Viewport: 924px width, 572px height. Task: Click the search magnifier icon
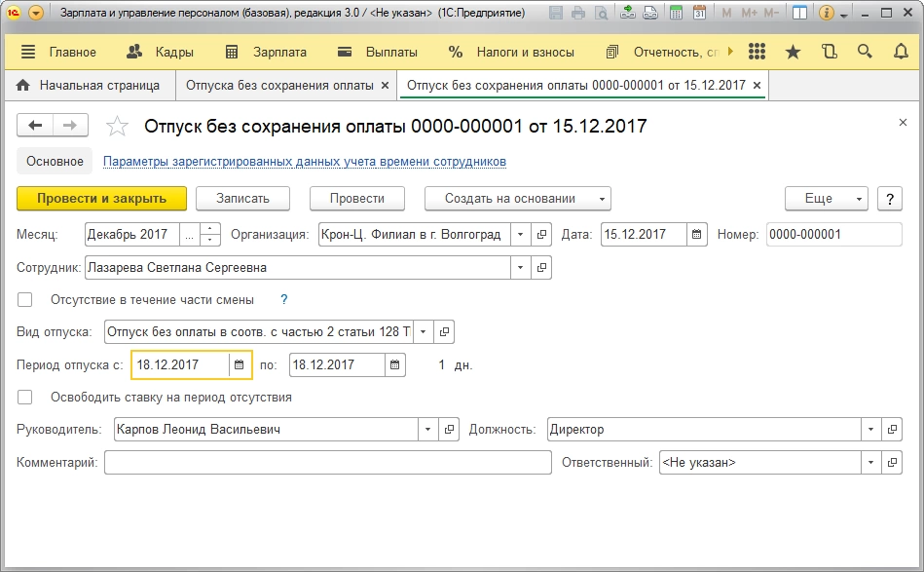point(865,52)
